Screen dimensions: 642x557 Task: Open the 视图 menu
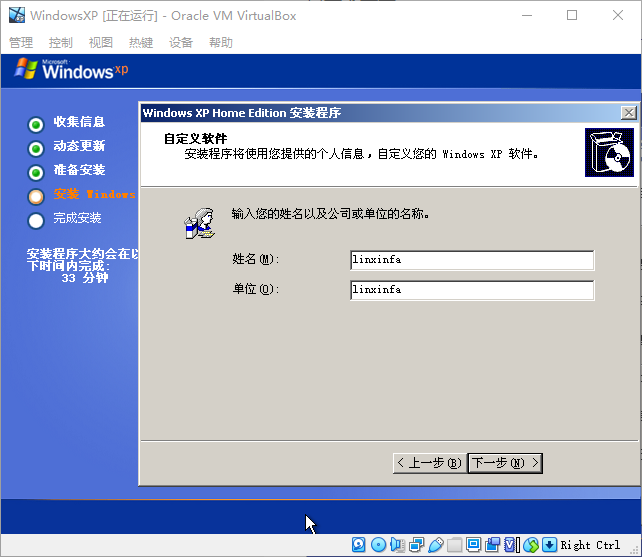click(101, 42)
